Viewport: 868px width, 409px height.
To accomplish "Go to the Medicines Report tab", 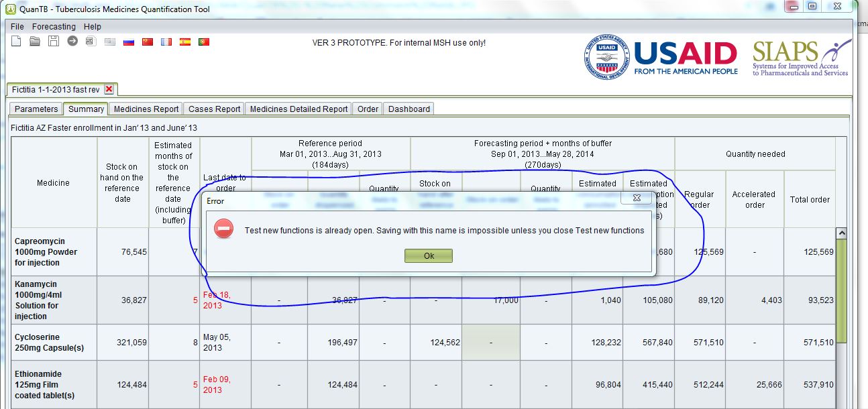I will pyautogui.click(x=146, y=109).
